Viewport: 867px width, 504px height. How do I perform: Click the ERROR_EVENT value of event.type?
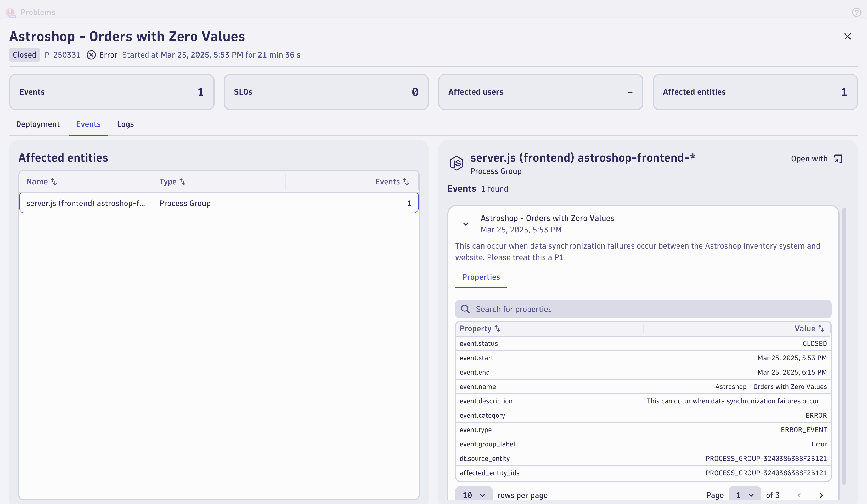[x=804, y=430]
